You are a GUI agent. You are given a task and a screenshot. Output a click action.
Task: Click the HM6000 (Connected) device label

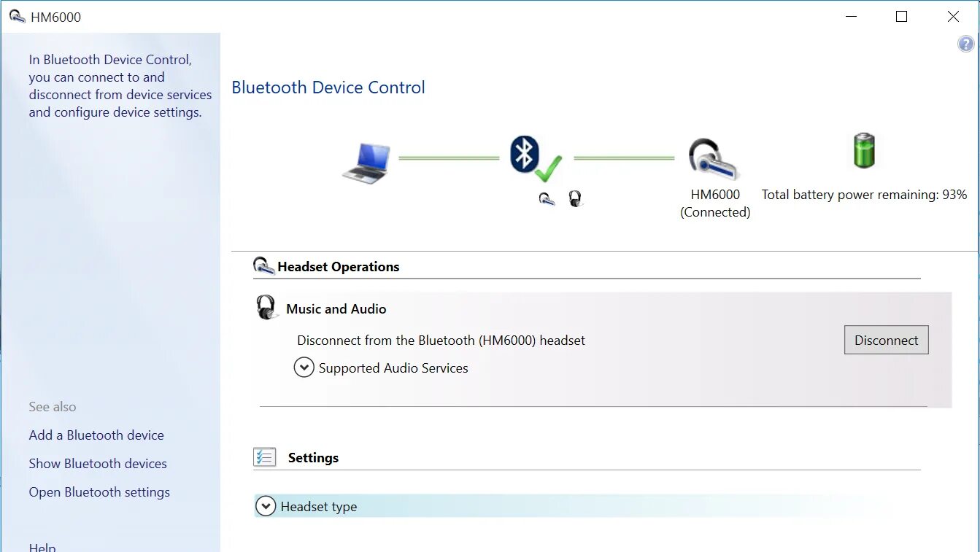[715, 203]
